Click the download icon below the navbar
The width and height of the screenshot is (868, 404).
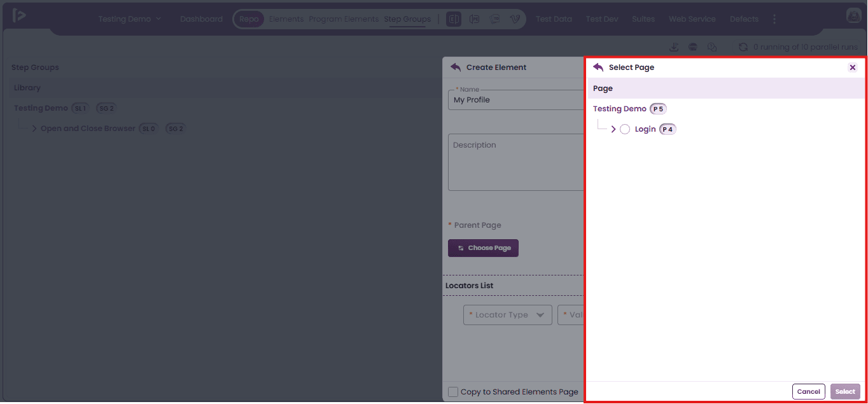click(x=674, y=47)
